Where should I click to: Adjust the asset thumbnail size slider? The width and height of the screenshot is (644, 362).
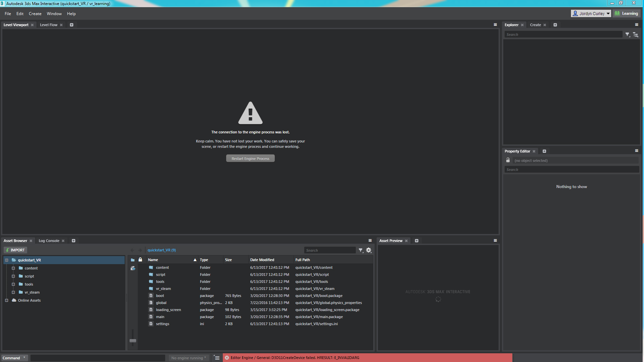pos(133,340)
